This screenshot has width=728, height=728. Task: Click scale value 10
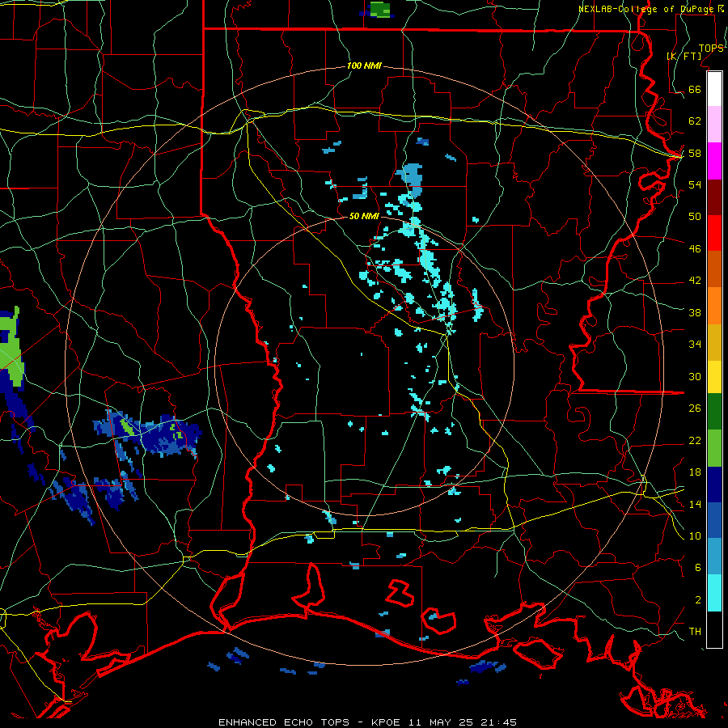coord(695,536)
